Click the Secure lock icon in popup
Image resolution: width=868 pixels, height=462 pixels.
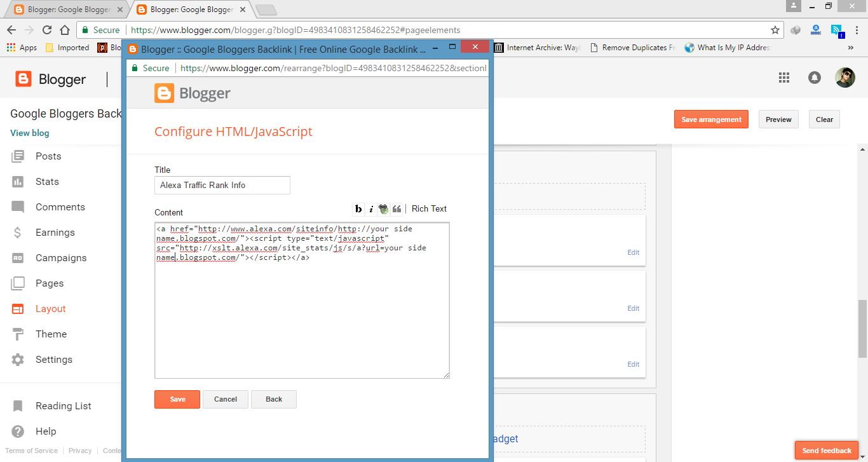(134, 68)
